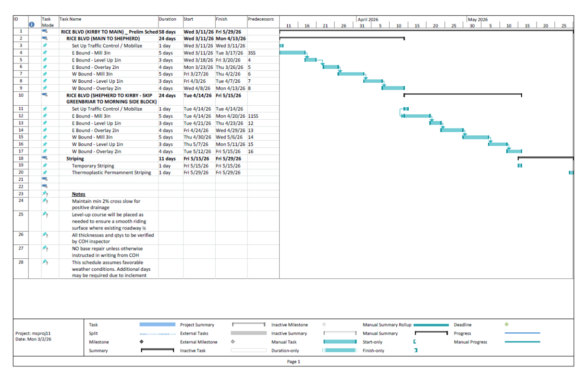Screen dimensions: 588x377
Task: Click the task mode icon for Striping summary
Action: click(45, 158)
